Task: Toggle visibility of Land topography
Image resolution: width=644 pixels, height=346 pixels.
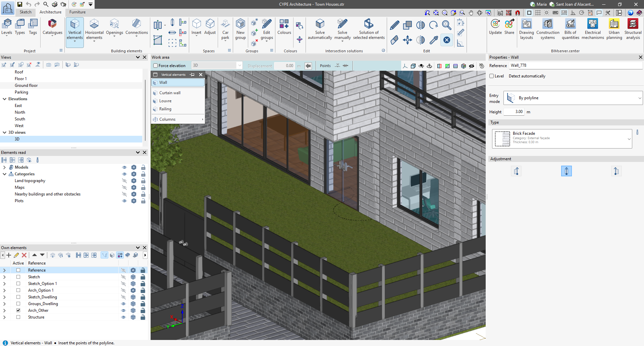Action: click(x=124, y=181)
